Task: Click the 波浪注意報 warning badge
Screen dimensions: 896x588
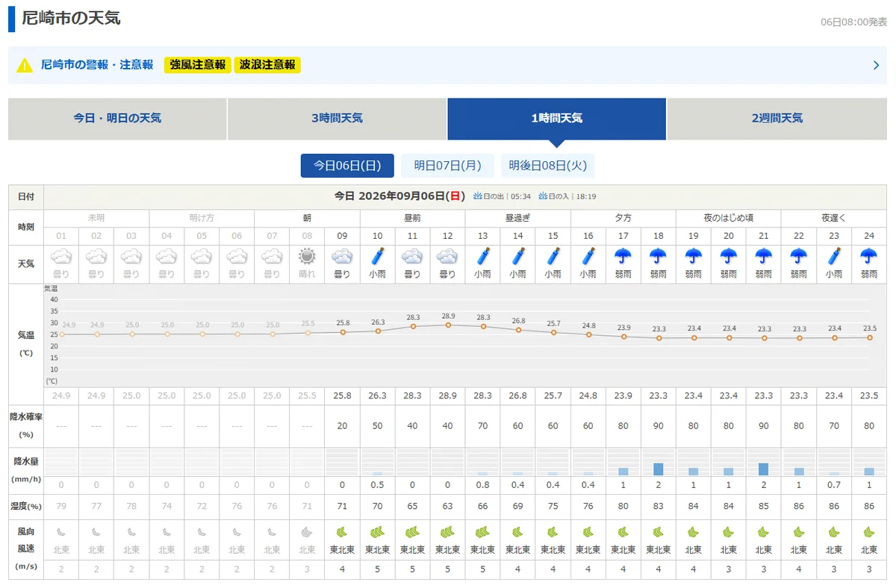Action: (x=267, y=65)
